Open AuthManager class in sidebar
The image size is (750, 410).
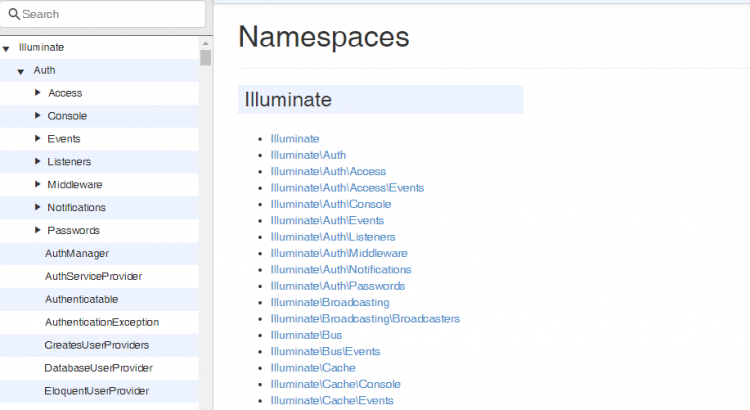(77, 254)
